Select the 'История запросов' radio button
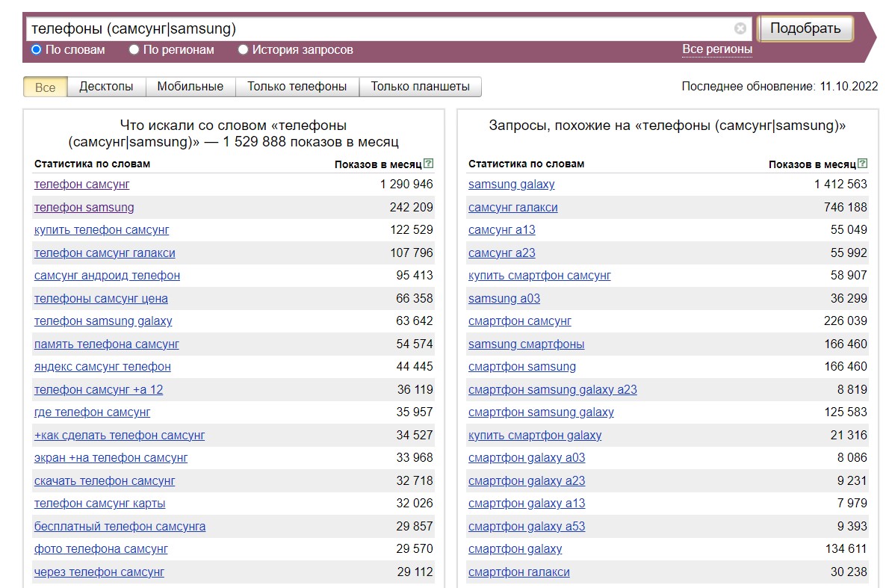This screenshot has height=588, width=889. point(244,49)
